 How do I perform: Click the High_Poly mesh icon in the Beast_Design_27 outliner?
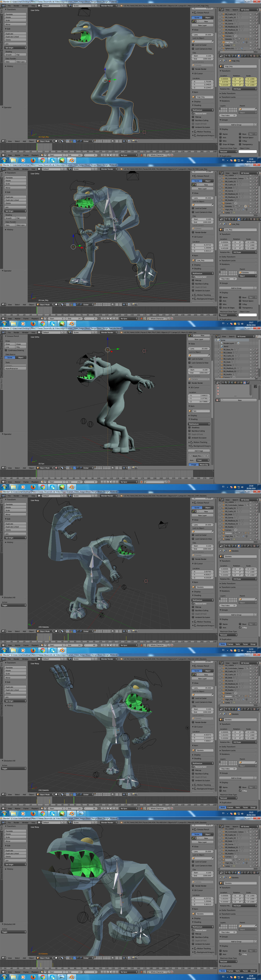pyautogui.click(x=224, y=42)
